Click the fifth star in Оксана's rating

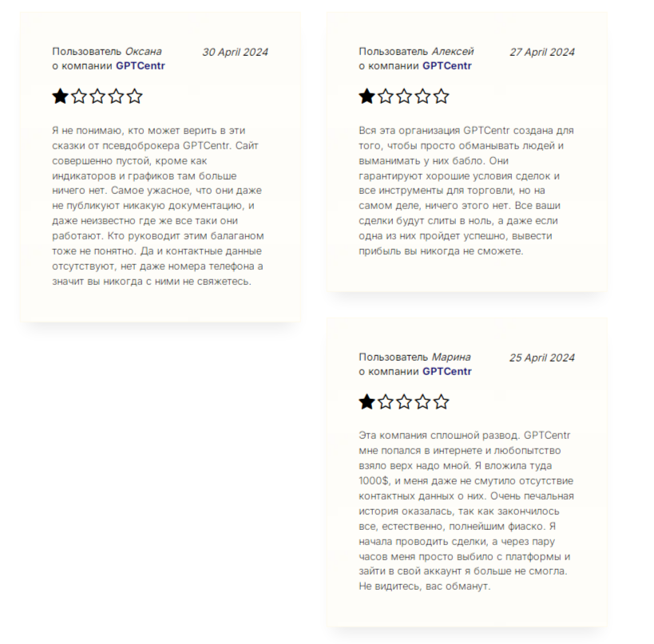[135, 97]
